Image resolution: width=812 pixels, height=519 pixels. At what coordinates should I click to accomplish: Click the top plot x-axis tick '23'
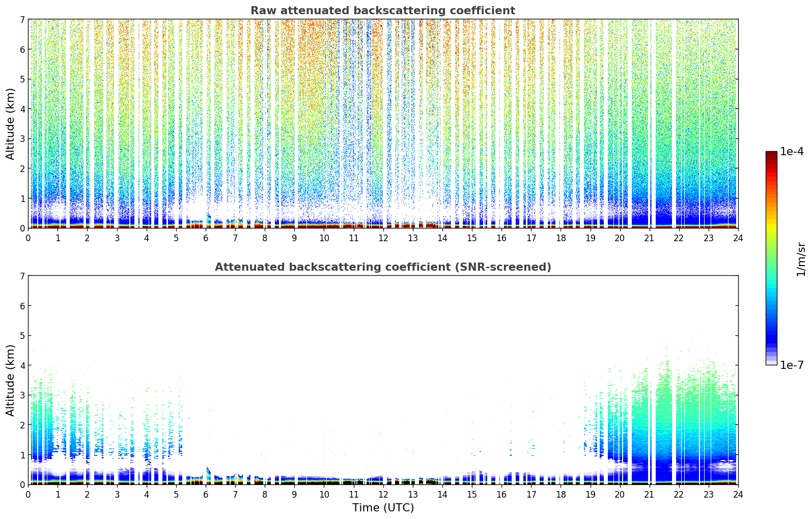[x=708, y=238]
